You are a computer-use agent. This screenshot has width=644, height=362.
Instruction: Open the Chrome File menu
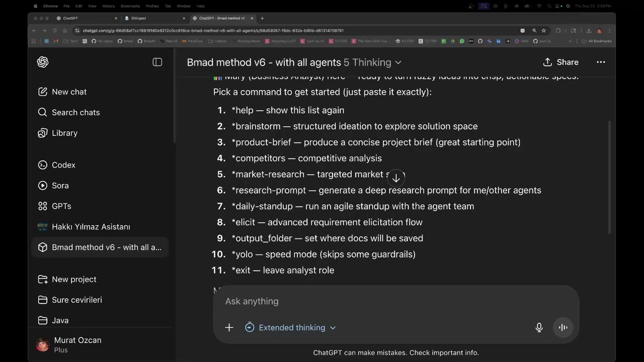tap(66, 6)
